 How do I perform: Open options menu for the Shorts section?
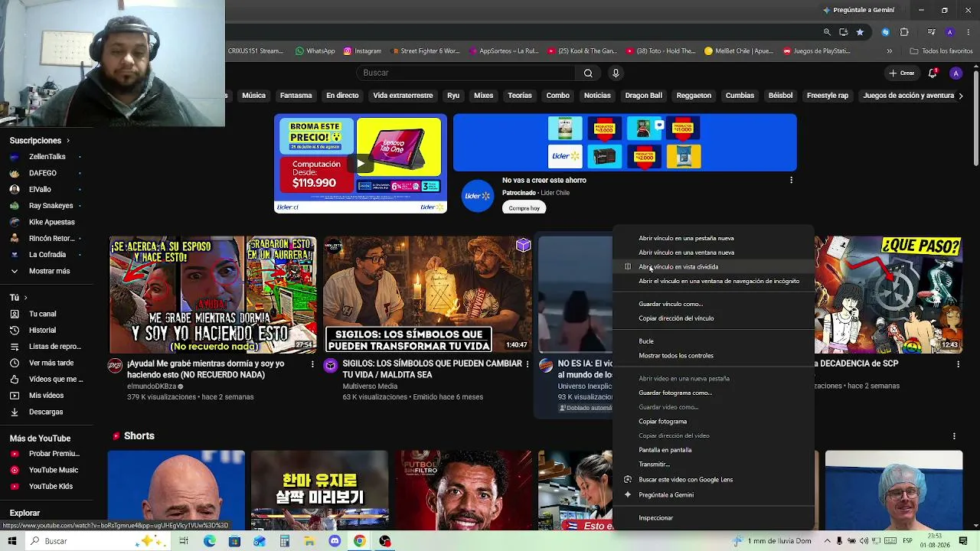tap(954, 436)
